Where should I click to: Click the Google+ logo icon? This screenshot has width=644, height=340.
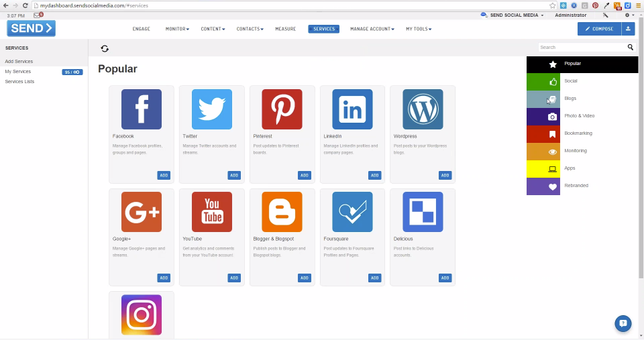tap(142, 212)
